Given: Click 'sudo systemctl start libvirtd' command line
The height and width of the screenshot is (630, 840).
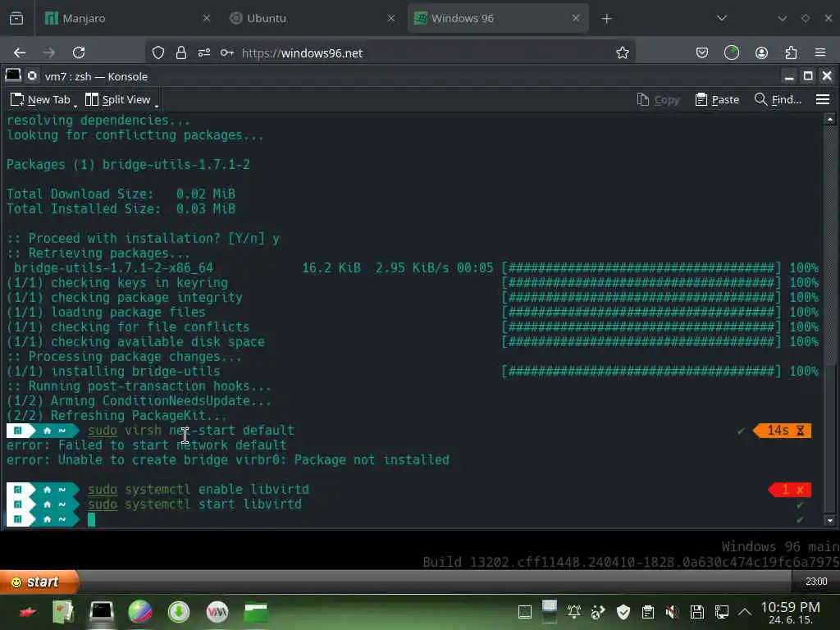Looking at the screenshot, I should (194, 504).
